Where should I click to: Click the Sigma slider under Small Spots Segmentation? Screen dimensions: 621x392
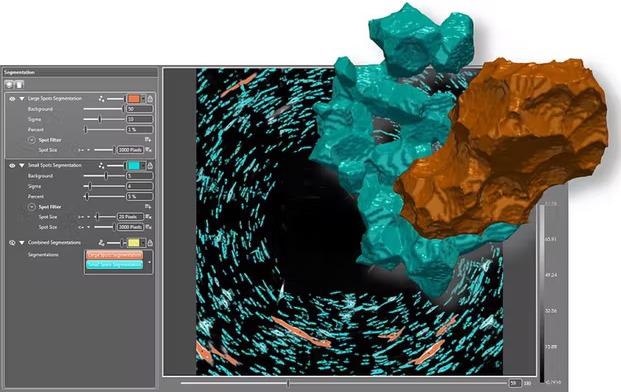[104, 186]
